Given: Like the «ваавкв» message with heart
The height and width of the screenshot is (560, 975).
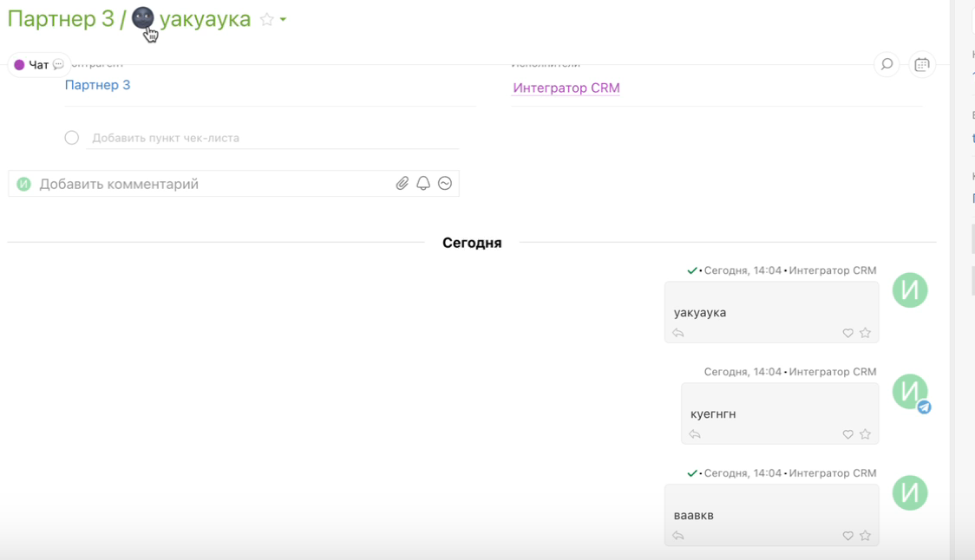Looking at the screenshot, I should (x=848, y=536).
